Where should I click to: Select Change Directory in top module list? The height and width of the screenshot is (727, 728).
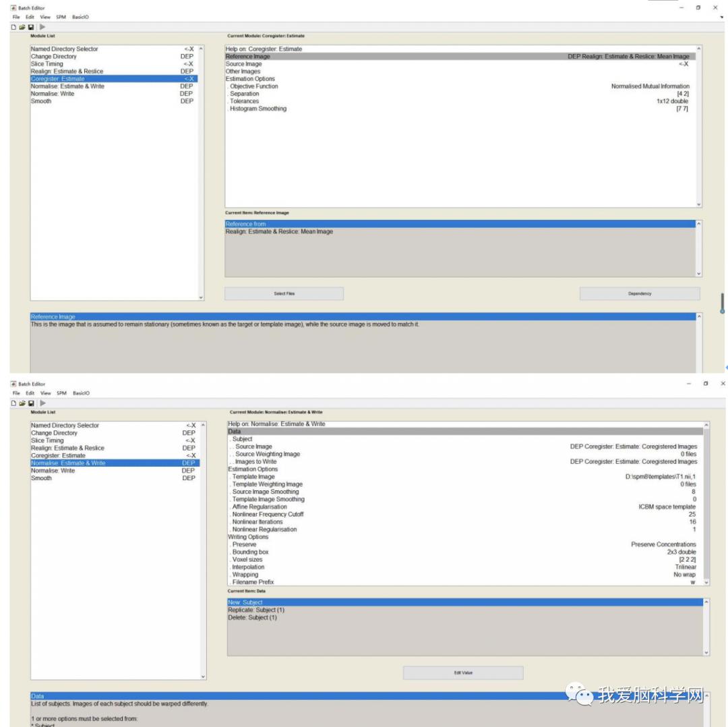click(114, 56)
